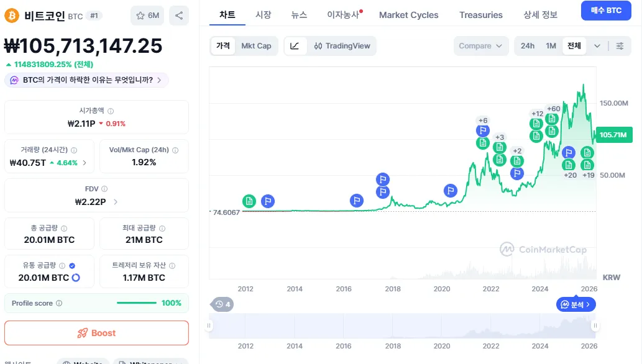Open the Market Cycles tab
Screen dimensions: 642x364
(x=408, y=15)
